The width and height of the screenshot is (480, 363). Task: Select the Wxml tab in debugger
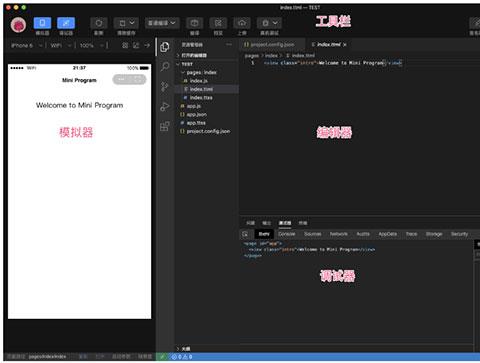click(264, 234)
